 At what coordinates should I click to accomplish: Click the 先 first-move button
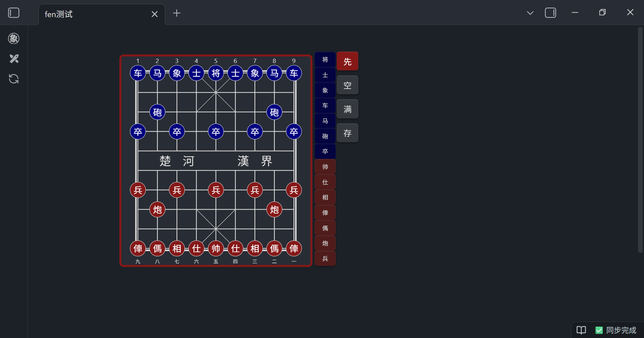347,61
